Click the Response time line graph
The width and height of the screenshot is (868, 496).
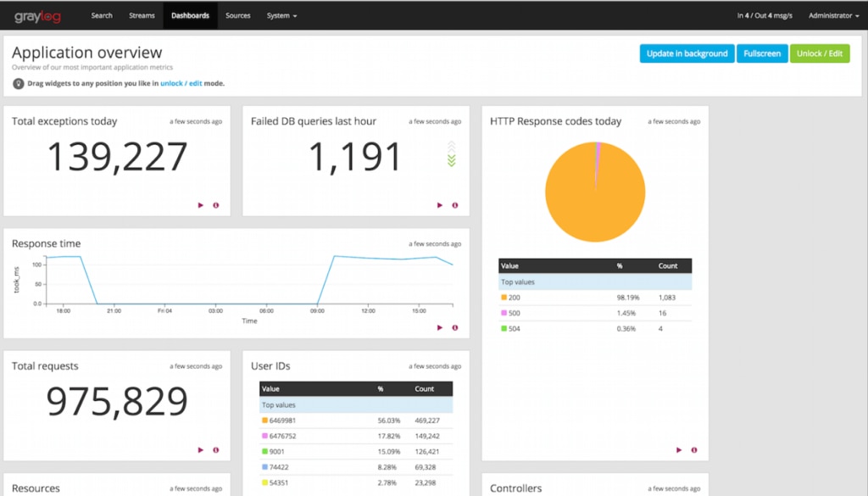249,280
